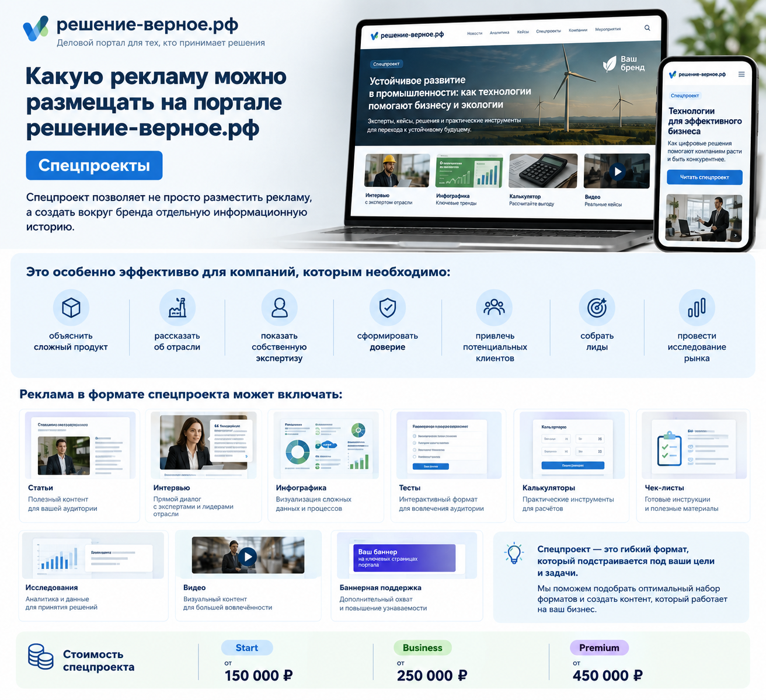766x700 pixels.
Task: Click the shield icon above 'сформировать доверие'
Action: coord(388,308)
